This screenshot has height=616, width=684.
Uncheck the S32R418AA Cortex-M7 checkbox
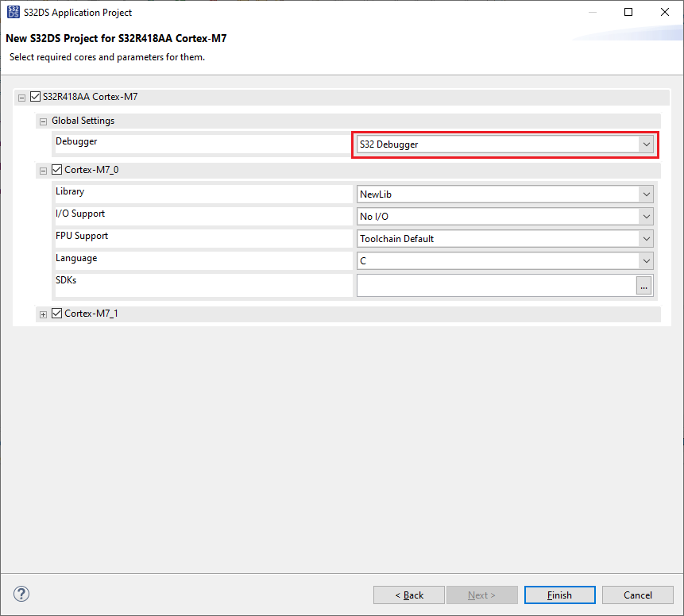(35, 96)
